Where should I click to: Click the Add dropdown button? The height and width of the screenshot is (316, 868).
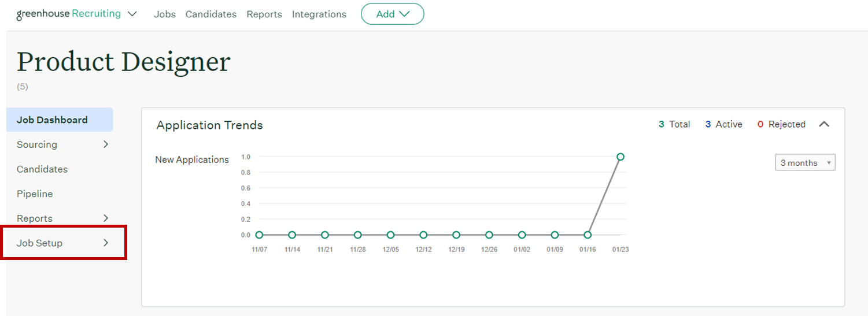click(x=392, y=14)
